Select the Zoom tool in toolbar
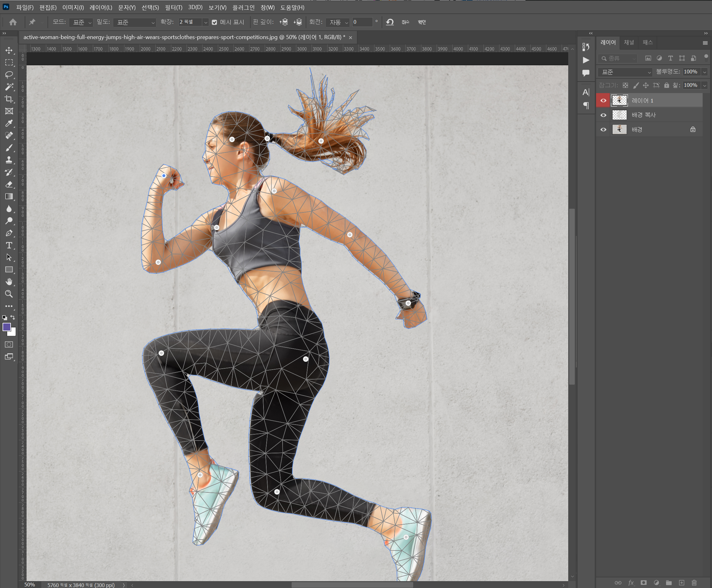The image size is (712, 588). click(x=9, y=294)
